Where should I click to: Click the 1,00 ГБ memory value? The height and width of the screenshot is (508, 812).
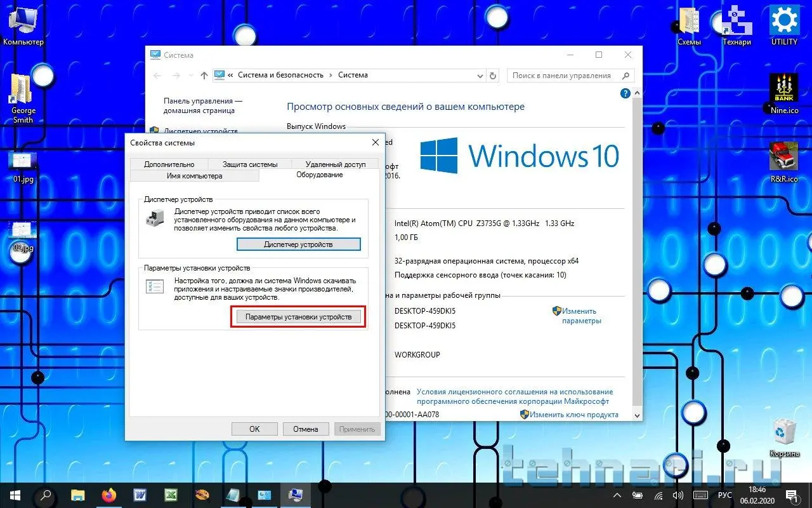click(405, 237)
